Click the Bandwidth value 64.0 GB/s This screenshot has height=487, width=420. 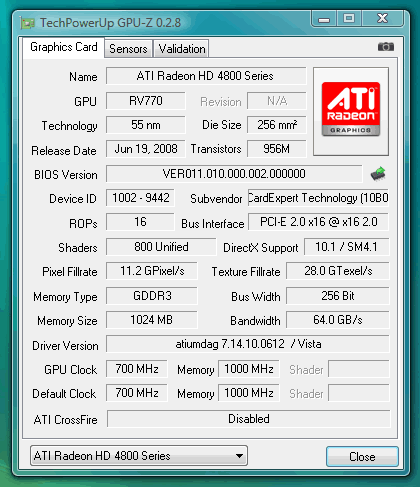(x=338, y=320)
